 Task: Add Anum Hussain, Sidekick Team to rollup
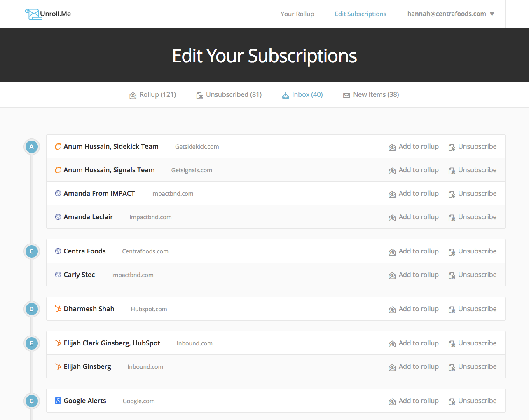[x=414, y=147]
